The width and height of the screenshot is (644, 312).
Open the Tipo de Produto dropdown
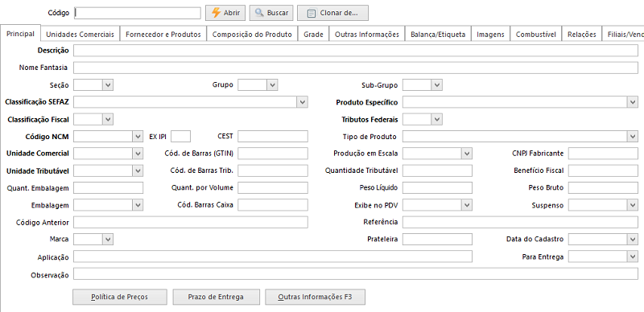coord(633,136)
